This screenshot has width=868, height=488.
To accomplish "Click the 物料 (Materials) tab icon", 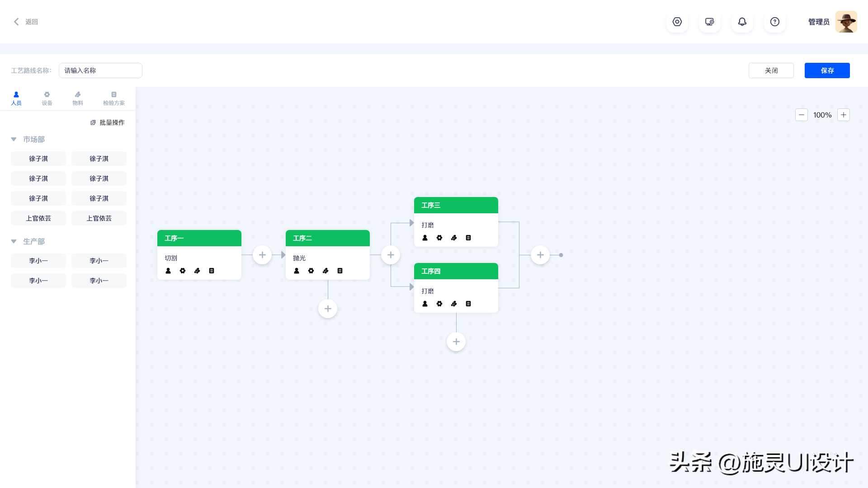I will click(77, 98).
